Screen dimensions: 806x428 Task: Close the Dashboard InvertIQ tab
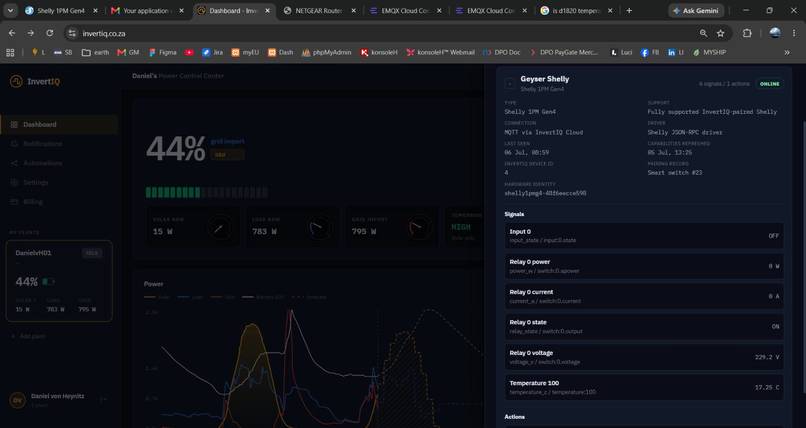(267, 11)
